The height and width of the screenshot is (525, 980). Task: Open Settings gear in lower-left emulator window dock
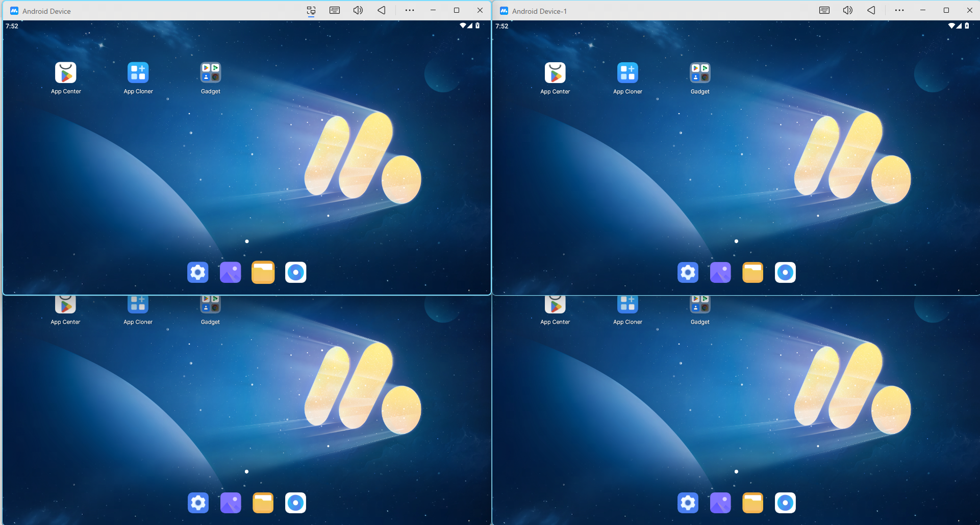coord(198,503)
